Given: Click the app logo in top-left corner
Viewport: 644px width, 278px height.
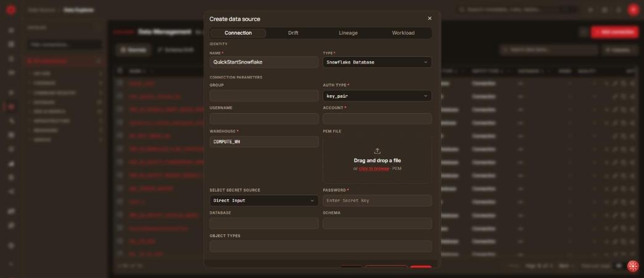Looking at the screenshot, I should [11, 10].
